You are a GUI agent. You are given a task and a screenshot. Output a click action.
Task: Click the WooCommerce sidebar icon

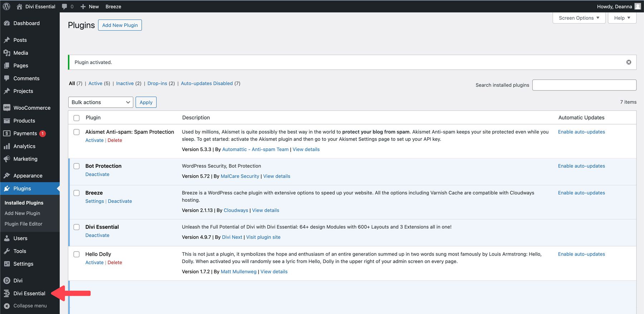click(x=7, y=108)
